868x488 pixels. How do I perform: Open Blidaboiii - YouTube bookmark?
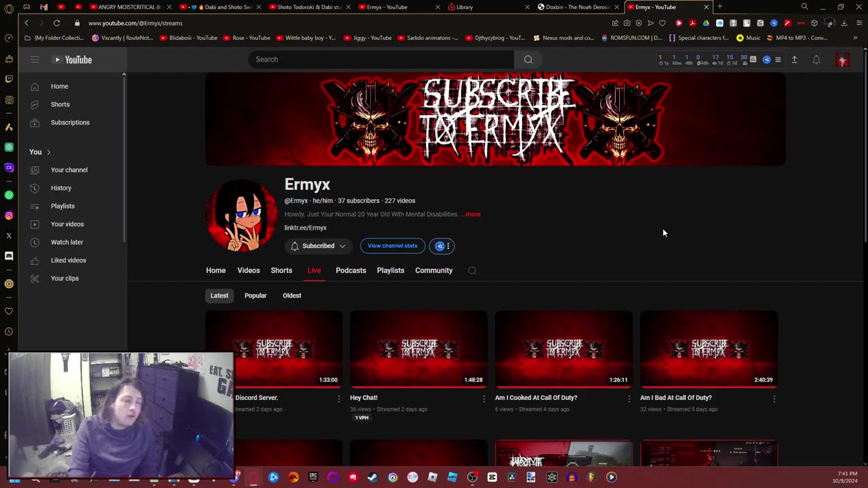(x=189, y=38)
